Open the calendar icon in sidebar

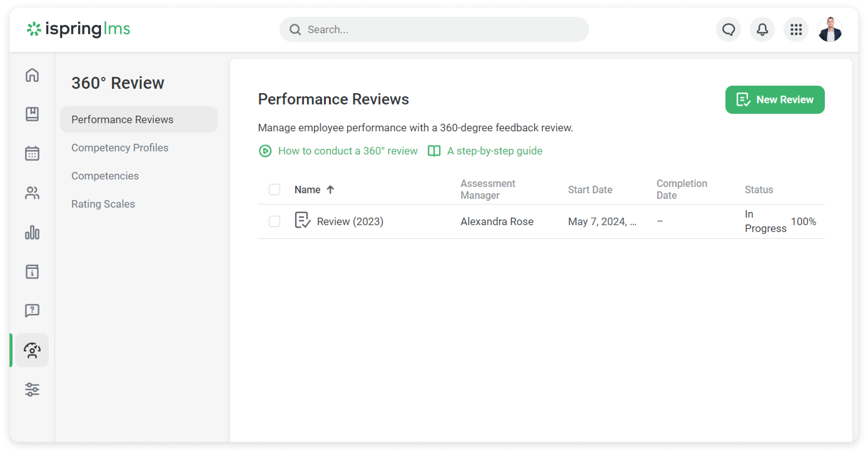[x=32, y=153]
